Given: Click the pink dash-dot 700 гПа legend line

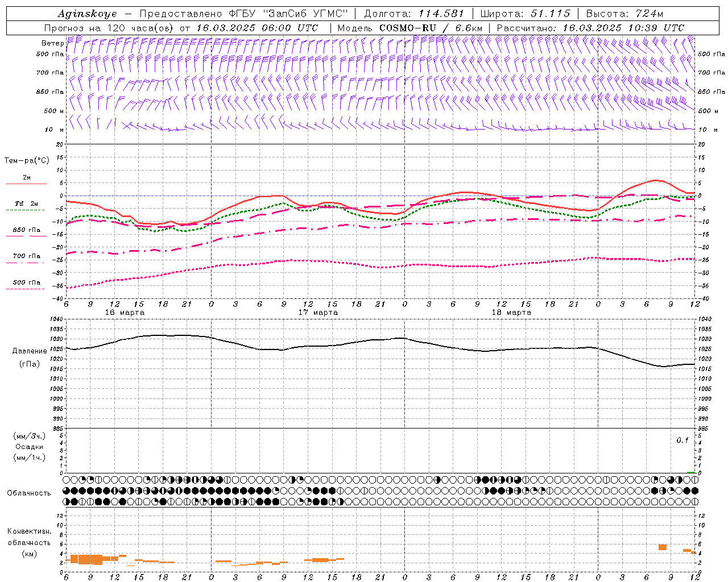Looking at the screenshot, I should point(26,263).
